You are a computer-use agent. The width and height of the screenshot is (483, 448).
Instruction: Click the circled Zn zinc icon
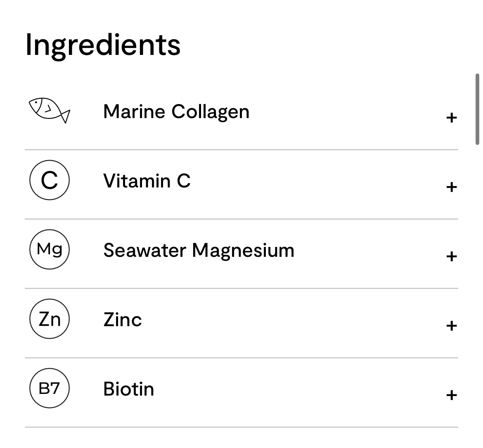pos(50,319)
